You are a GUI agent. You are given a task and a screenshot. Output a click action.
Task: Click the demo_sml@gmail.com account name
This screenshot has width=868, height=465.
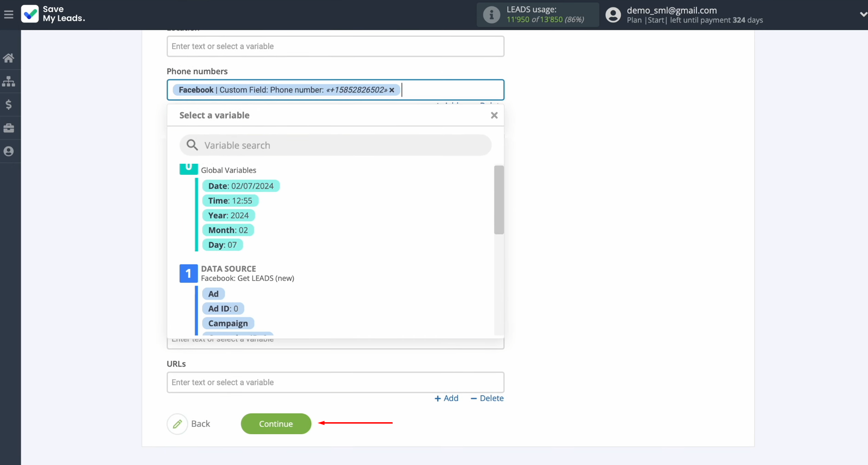672,10
